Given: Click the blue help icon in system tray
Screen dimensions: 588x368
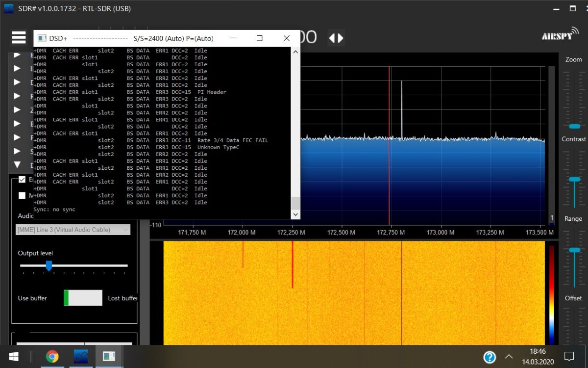Looking at the screenshot, I should (489, 356).
